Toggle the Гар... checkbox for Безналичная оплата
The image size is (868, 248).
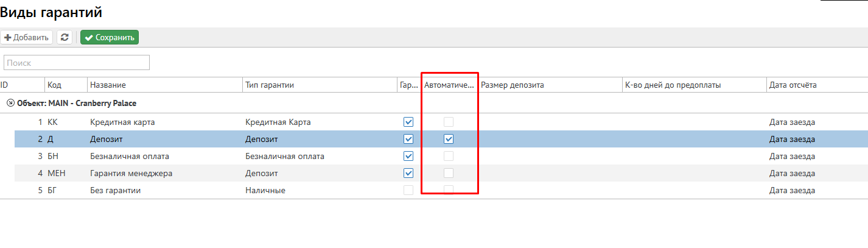point(408,156)
